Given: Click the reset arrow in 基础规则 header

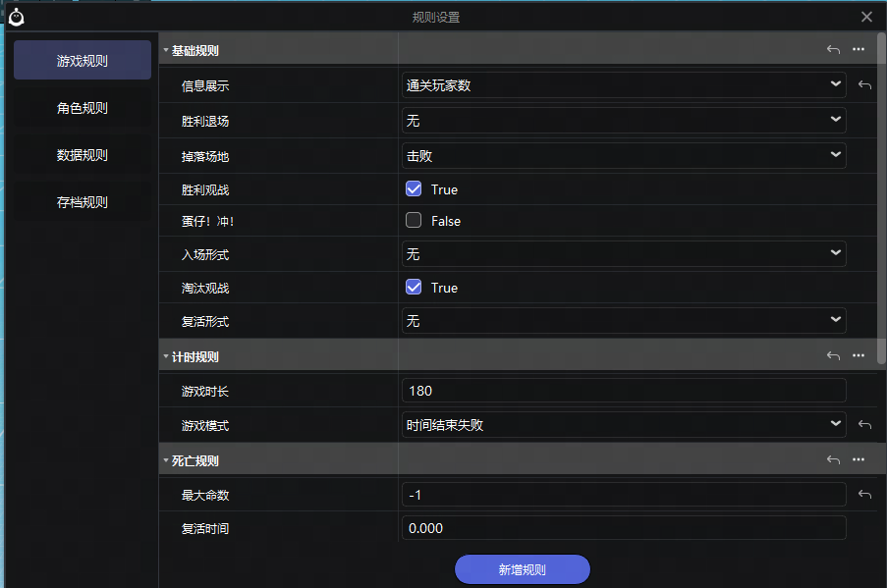Looking at the screenshot, I should pos(833,50).
